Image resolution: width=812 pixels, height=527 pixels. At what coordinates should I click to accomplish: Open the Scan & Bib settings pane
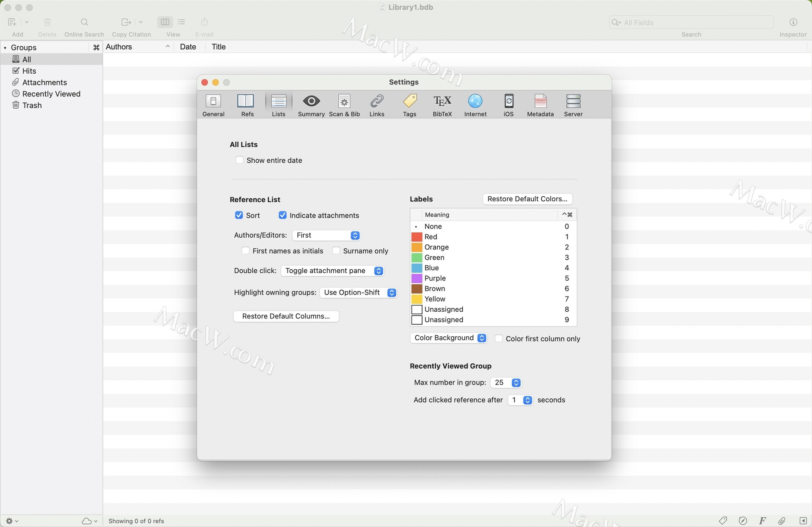(344, 105)
